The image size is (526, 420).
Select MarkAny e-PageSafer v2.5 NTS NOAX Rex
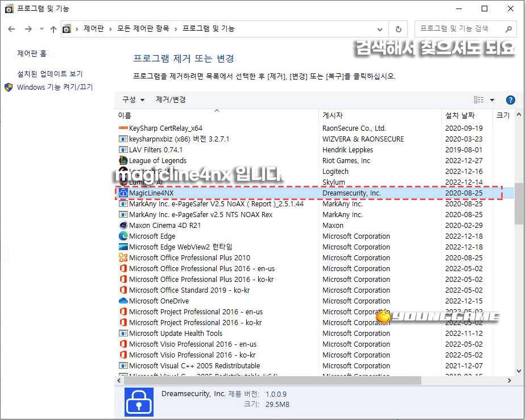201,214
